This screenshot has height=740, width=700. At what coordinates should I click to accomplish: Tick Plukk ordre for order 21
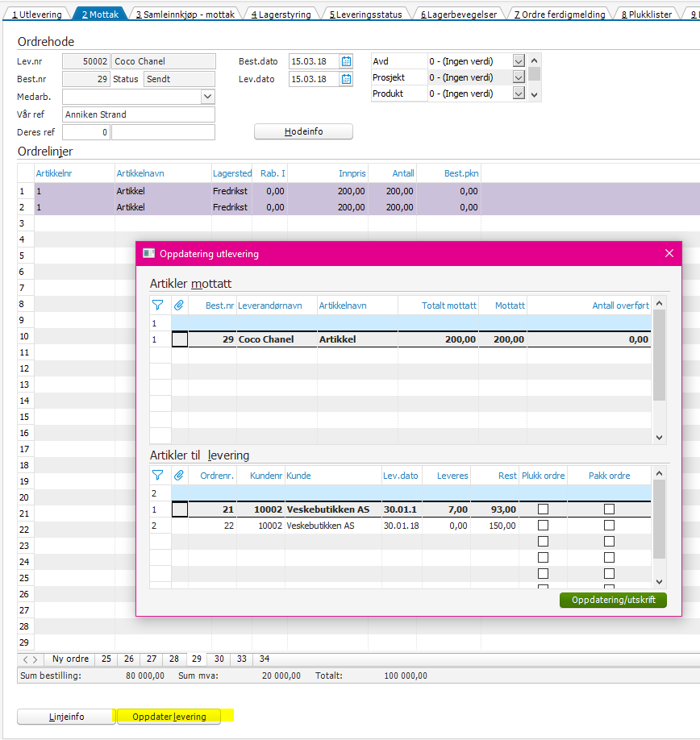pos(543,509)
